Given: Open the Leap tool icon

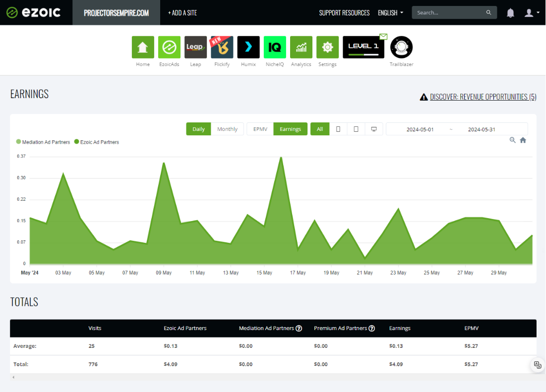Looking at the screenshot, I should click(x=195, y=47).
